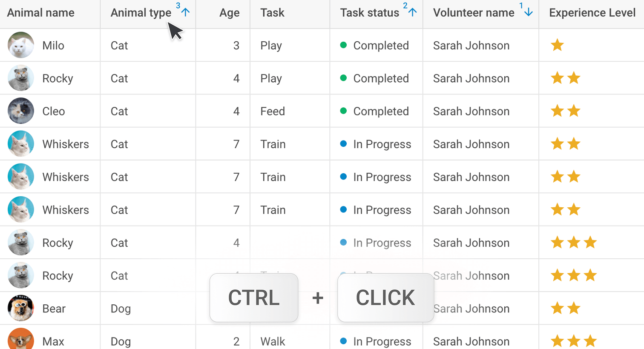Sort by the Age column header

(229, 13)
